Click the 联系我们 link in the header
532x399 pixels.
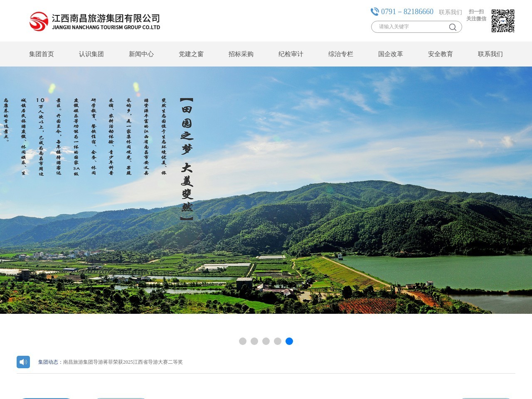coord(450,12)
